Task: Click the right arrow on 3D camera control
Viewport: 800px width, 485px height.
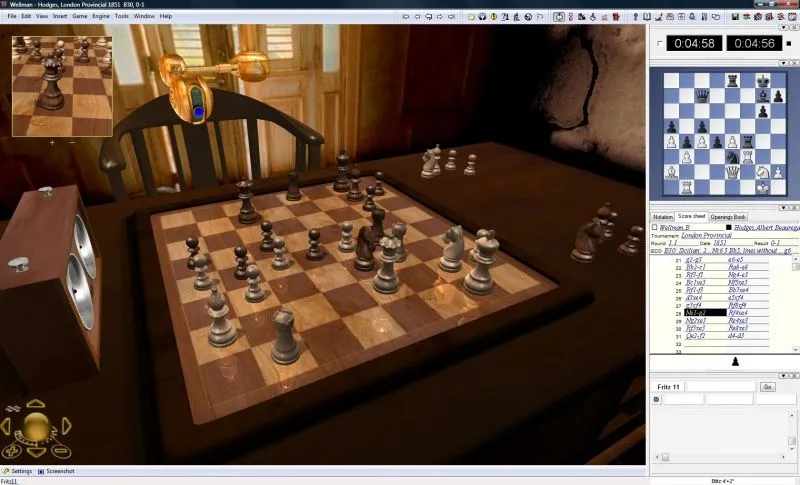Action: [x=66, y=426]
